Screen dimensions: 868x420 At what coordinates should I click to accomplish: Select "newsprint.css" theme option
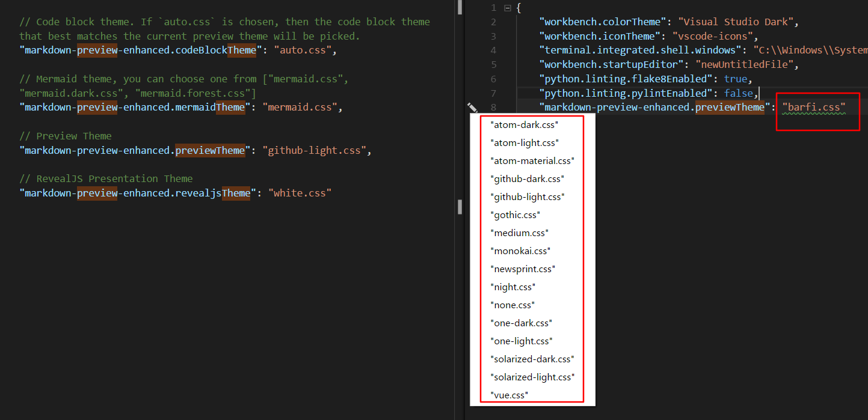(523, 269)
